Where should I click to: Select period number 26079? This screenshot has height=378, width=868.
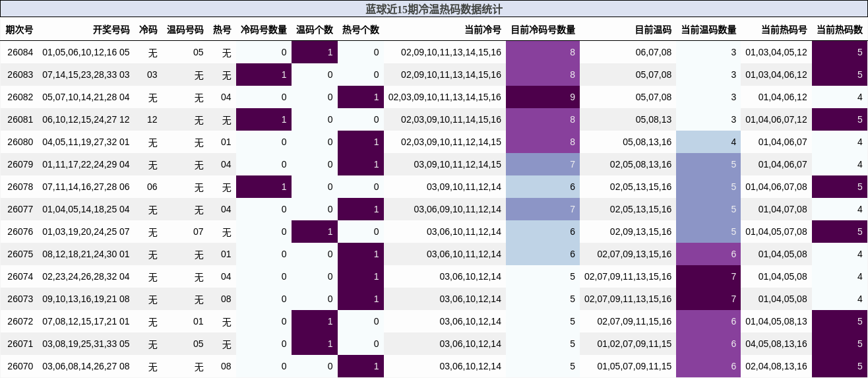(20, 164)
